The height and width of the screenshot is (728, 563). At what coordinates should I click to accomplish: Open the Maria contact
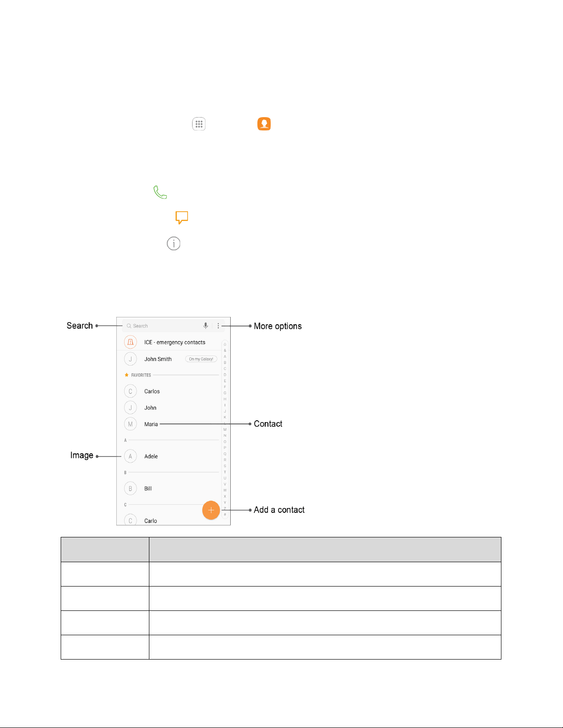[151, 424]
